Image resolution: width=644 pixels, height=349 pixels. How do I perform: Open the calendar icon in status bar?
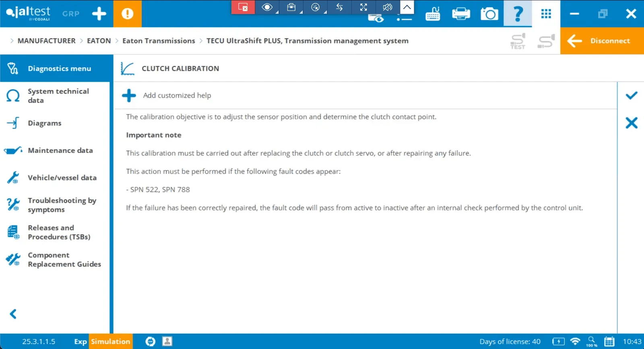pos(609,341)
